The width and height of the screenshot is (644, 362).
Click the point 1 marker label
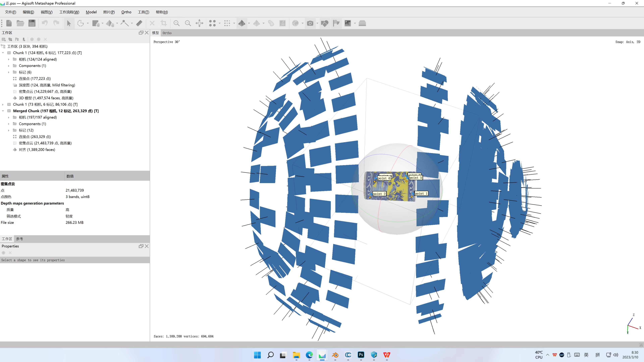[x=421, y=193]
